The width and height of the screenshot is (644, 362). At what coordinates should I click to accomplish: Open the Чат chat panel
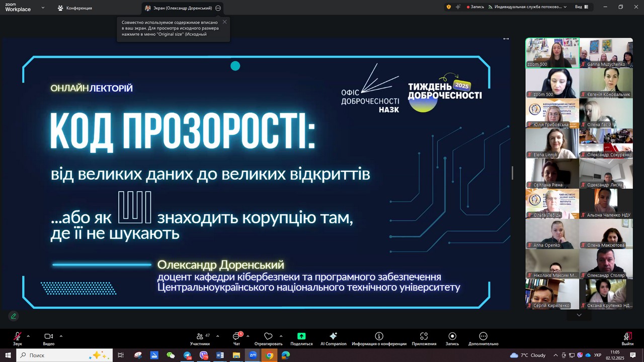point(236,336)
